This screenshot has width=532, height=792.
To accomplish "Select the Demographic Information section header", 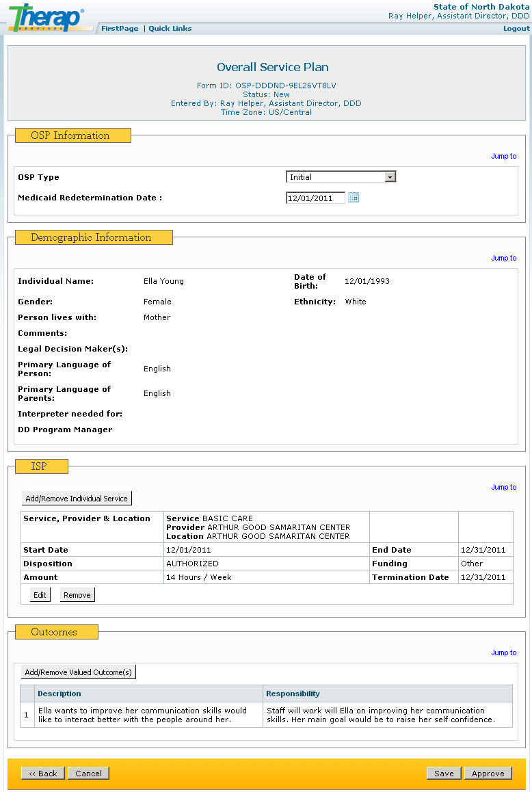I will [94, 237].
